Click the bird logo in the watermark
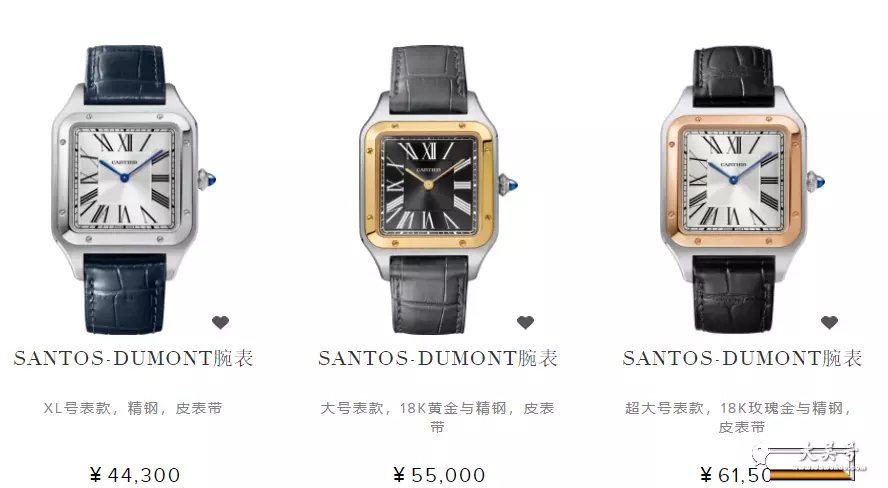Viewport: 888px width, 488px height. pyautogui.click(x=761, y=455)
